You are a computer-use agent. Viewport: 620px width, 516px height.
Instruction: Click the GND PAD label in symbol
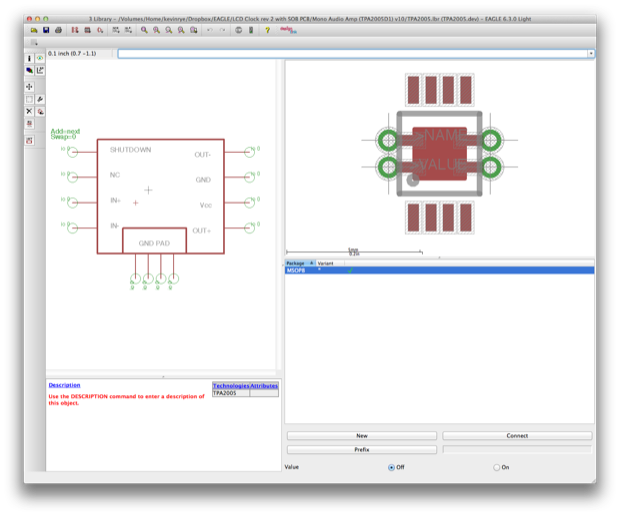click(154, 243)
